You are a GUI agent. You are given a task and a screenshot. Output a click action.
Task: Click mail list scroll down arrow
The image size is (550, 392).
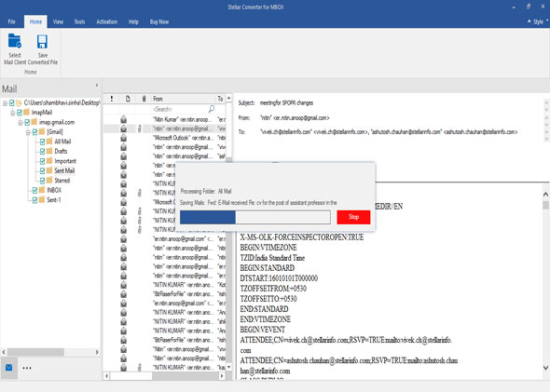coord(229,367)
